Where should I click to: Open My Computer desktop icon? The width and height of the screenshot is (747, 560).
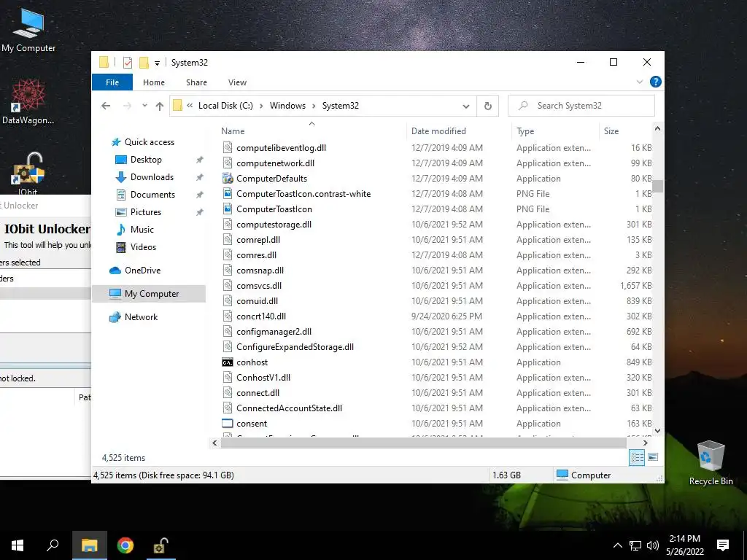[28, 28]
